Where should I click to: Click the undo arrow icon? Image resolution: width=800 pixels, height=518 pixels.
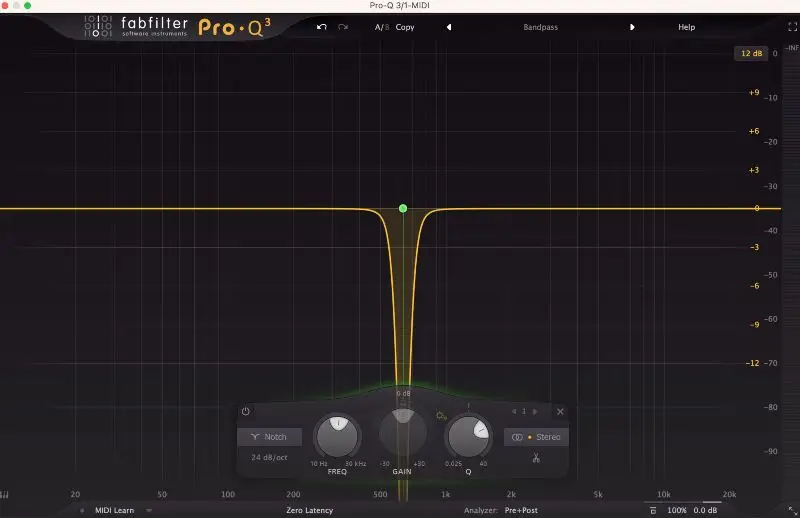pyautogui.click(x=321, y=27)
